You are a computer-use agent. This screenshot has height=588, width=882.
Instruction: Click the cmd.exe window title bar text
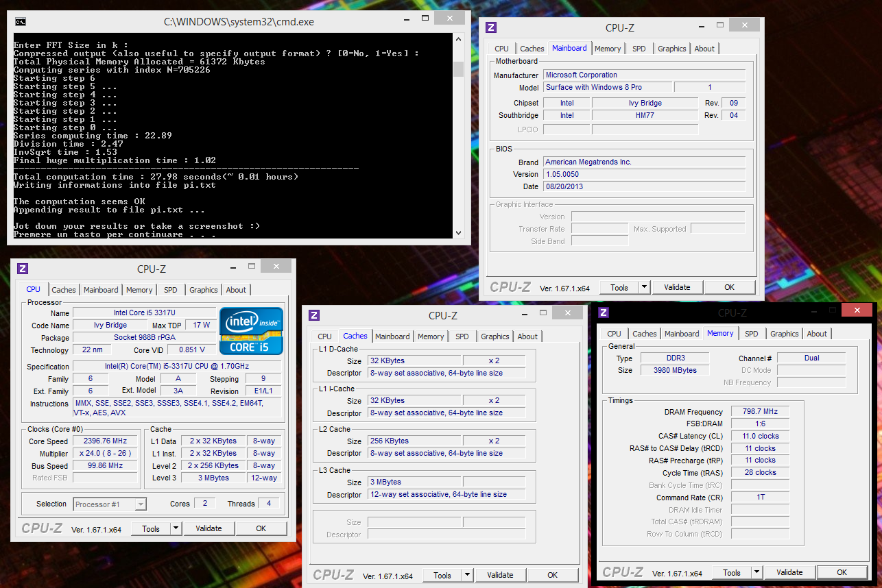click(x=239, y=22)
